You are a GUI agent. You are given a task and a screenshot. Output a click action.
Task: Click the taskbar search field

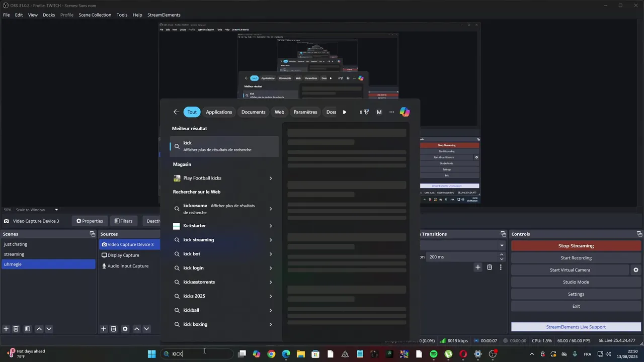pyautogui.click(x=197, y=354)
